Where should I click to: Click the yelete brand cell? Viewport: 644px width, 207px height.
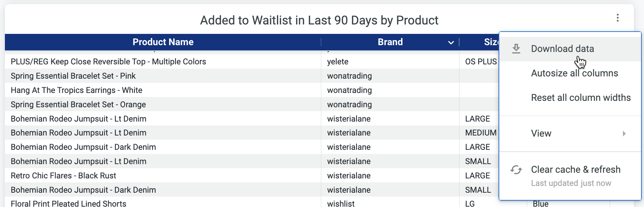(x=337, y=62)
